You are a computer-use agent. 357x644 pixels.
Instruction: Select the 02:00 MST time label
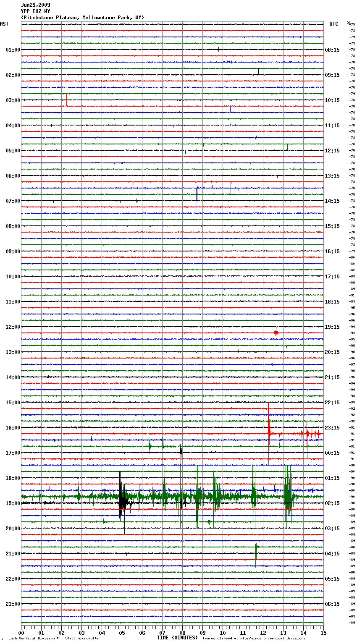coord(13,75)
